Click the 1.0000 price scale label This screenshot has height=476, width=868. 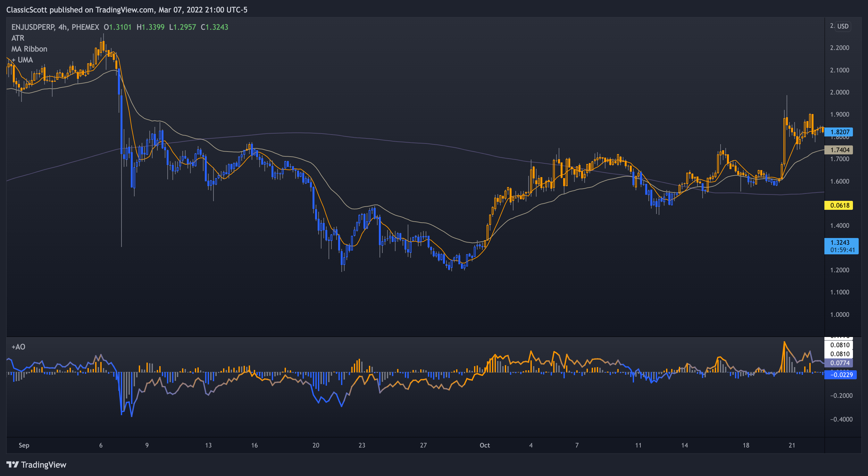coord(839,315)
